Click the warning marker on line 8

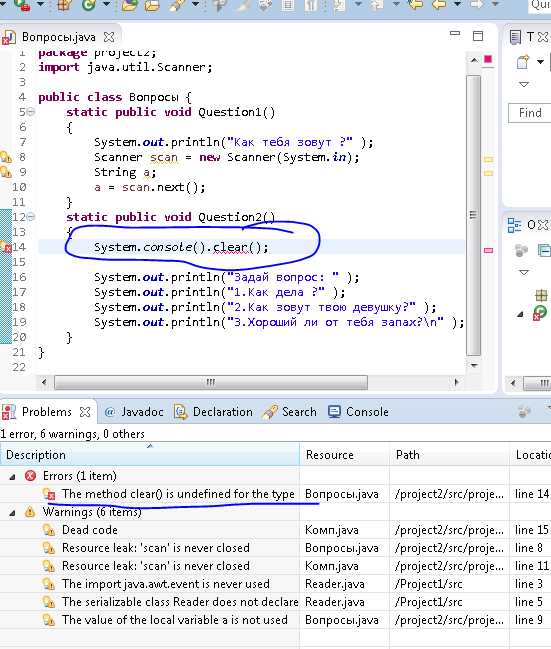pyautogui.click(x=6, y=157)
